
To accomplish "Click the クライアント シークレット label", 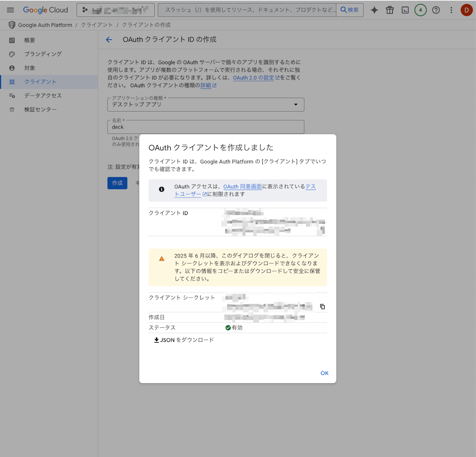I will point(182,298).
